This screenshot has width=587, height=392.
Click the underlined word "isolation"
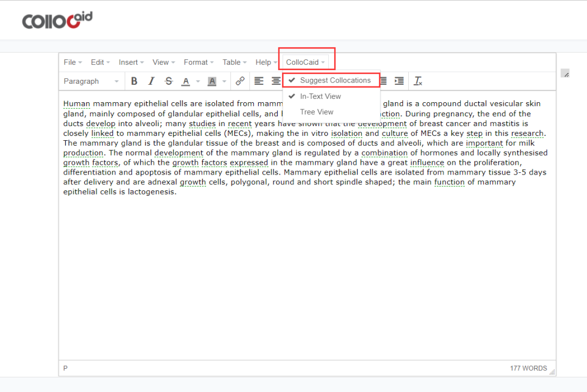coord(347,134)
